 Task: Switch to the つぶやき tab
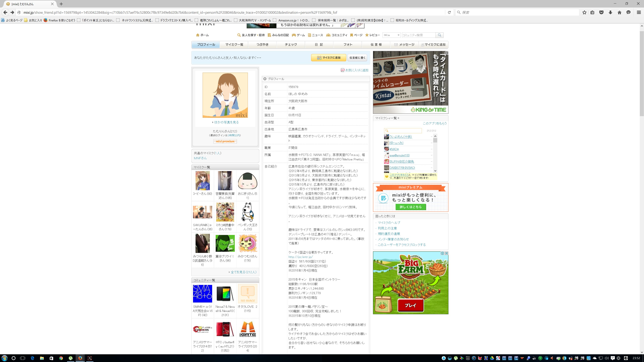pyautogui.click(x=262, y=45)
